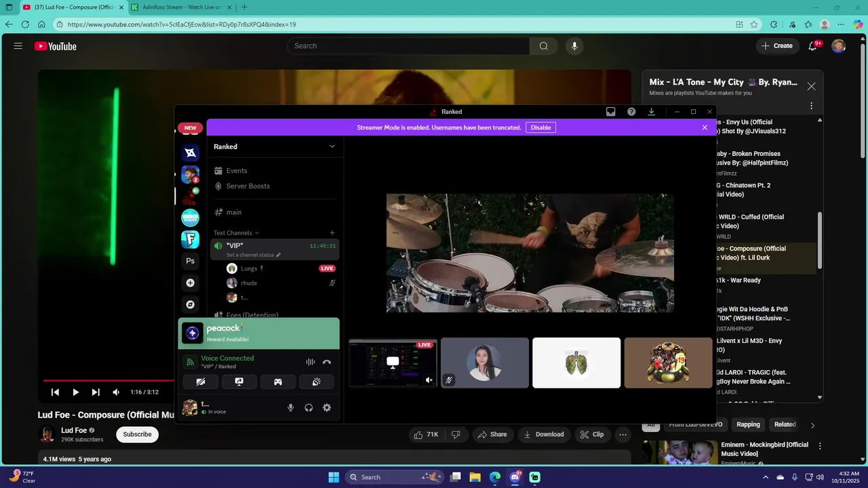Viewport: 868px width, 488px height.
Task: Open Discord from the Windows taskbar
Action: click(515, 477)
